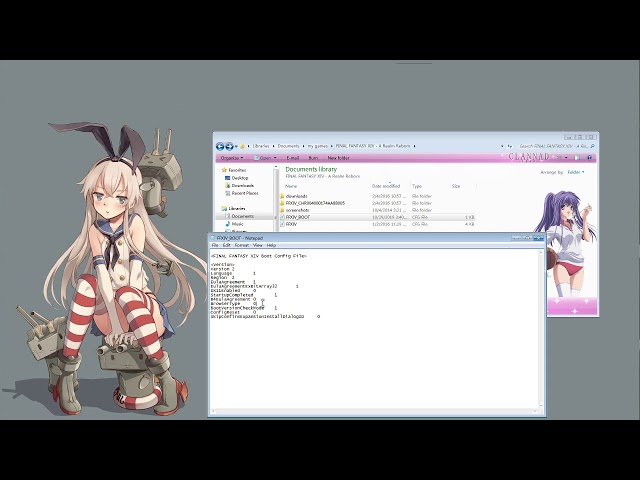
Task: Change the view with the views icon
Action: 560,158
